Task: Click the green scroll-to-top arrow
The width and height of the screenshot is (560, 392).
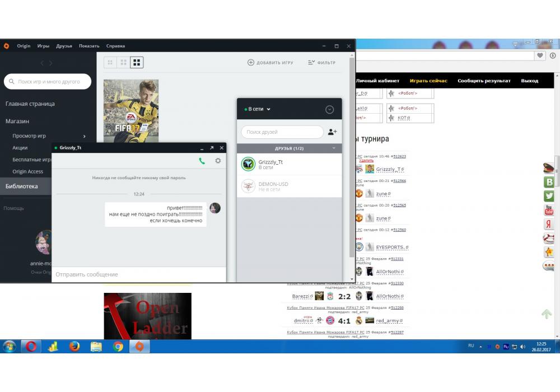Action: coord(547,314)
